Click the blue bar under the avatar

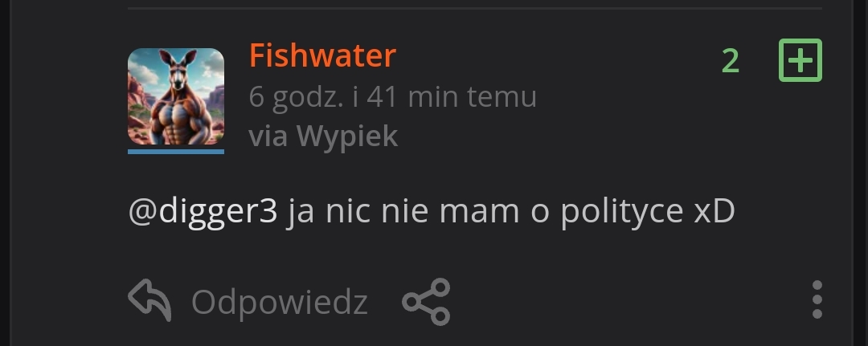click(176, 152)
